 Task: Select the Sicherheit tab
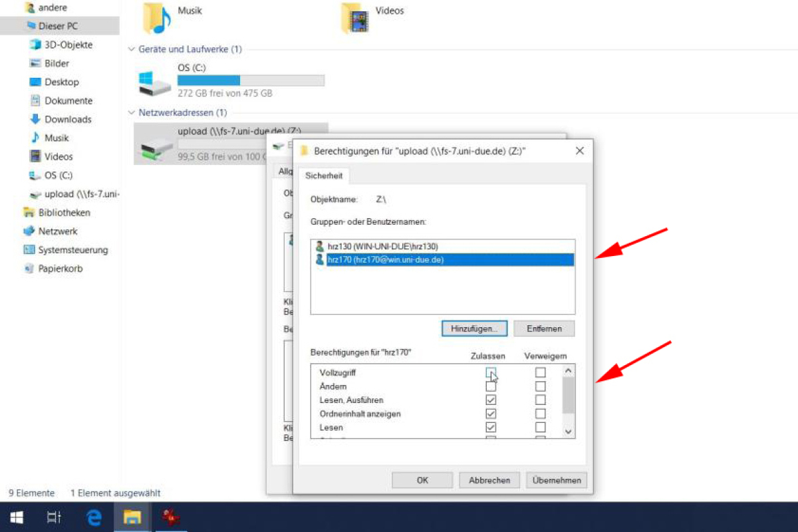pos(324,176)
